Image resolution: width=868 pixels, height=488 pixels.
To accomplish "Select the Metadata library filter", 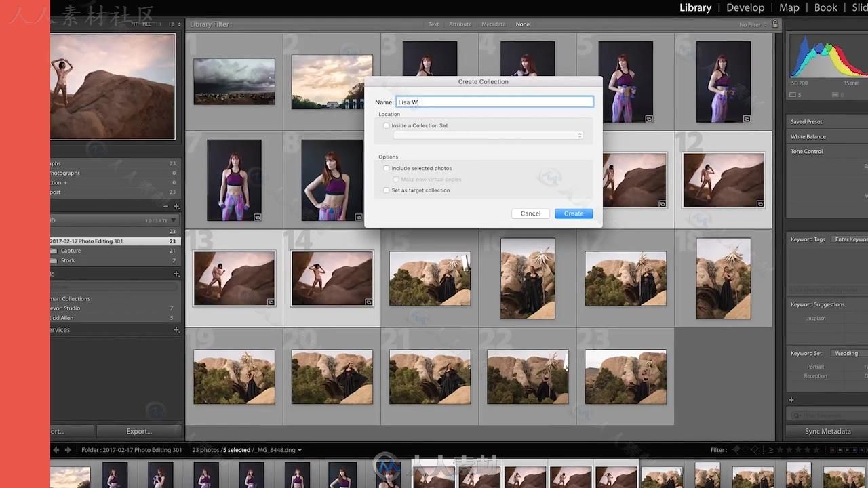I will tap(493, 24).
